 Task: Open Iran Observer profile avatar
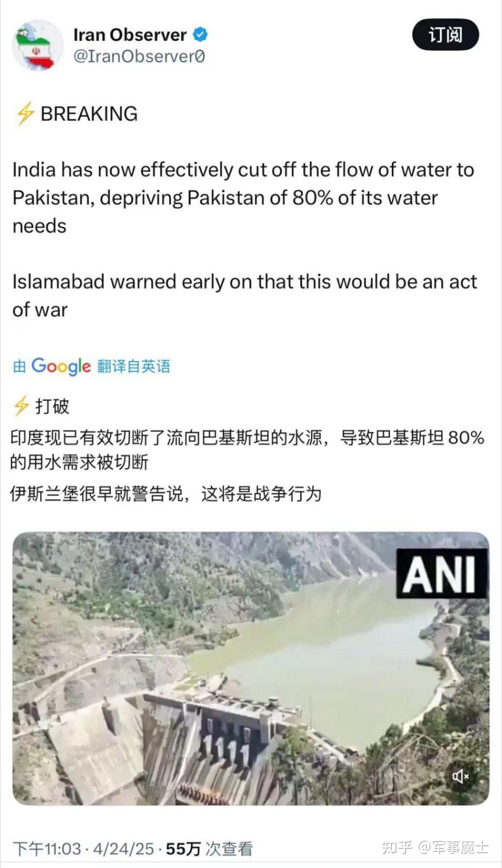pos(37,45)
